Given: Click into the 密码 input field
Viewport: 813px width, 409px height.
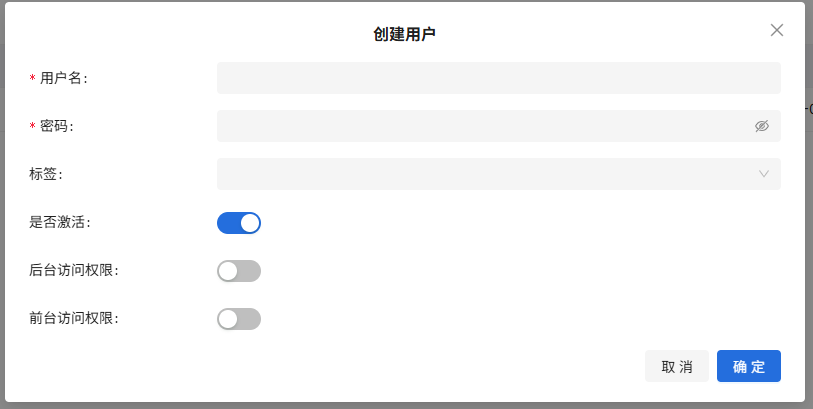Looking at the screenshot, I should [x=480, y=126].
